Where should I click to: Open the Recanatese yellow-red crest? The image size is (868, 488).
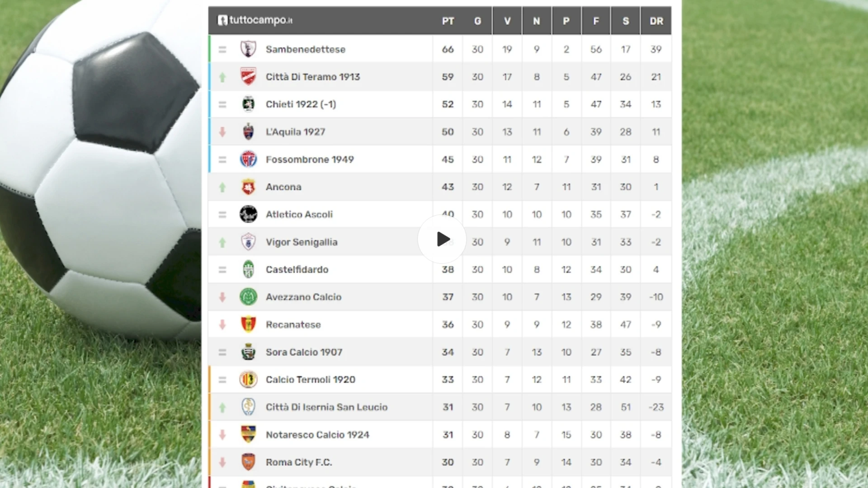[x=248, y=324]
